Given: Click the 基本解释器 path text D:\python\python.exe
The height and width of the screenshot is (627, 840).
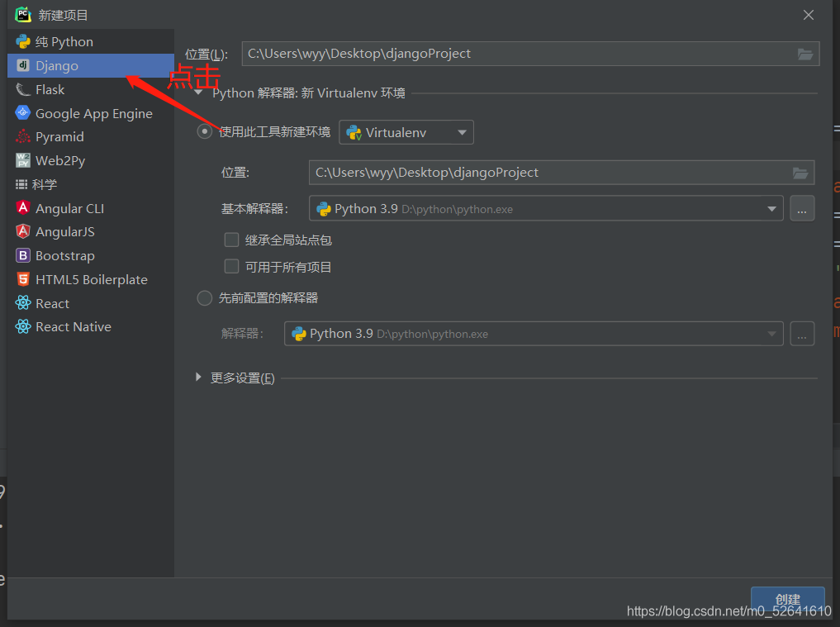Looking at the screenshot, I should coord(457,210).
